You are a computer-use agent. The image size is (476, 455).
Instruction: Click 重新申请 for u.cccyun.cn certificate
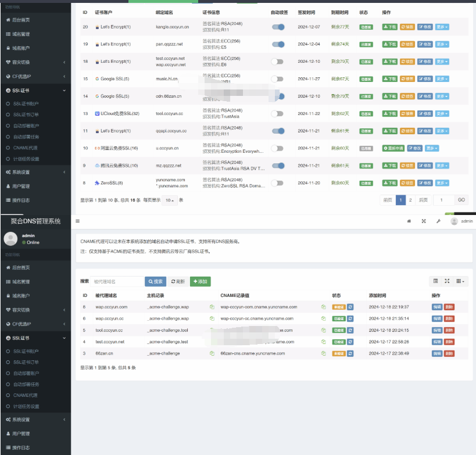tap(393, 148)
